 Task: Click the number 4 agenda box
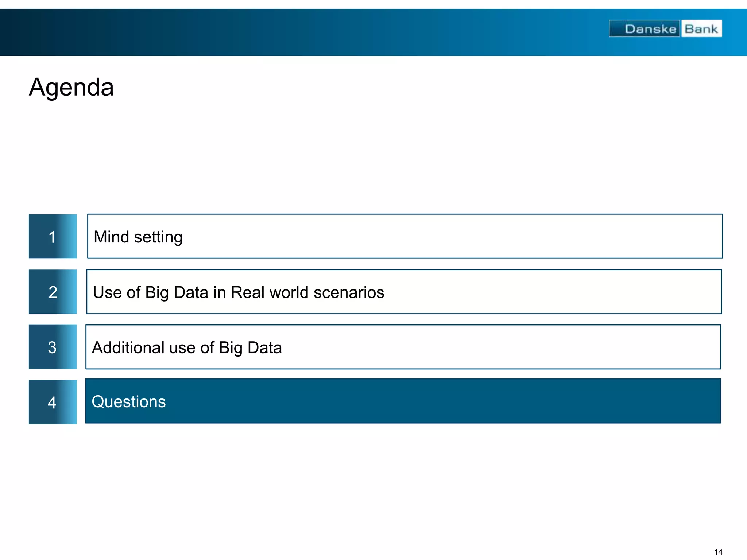pos(53,402)
